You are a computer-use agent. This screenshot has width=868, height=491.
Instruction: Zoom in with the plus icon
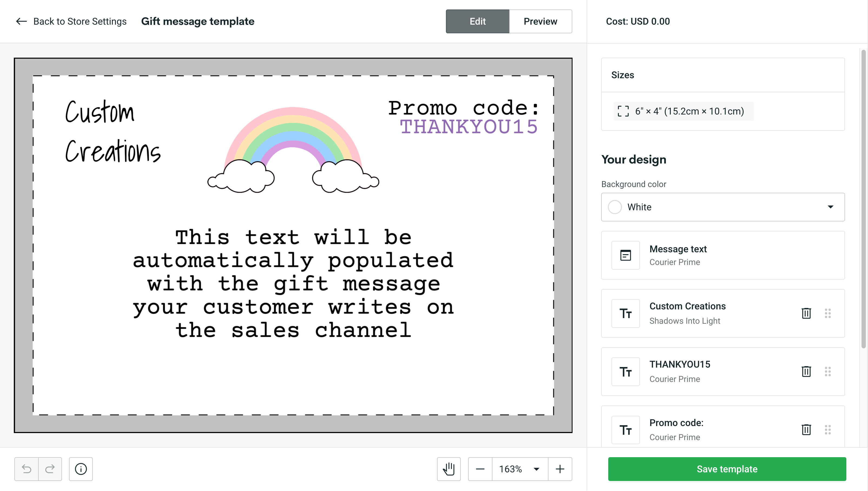(x=560, y=469)
